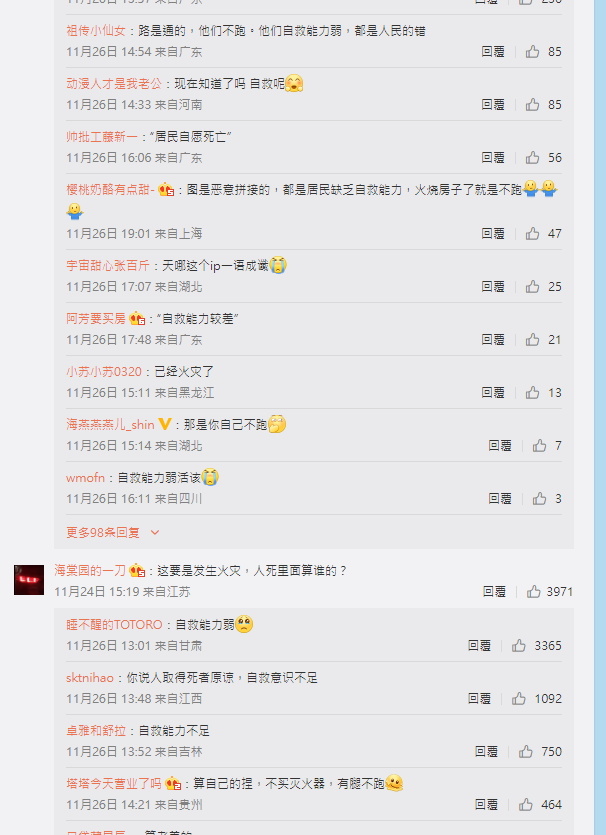The image size is (606, 835).
Task: Click the page scrollbar on the right edge
Action: (x=600, y=418)
